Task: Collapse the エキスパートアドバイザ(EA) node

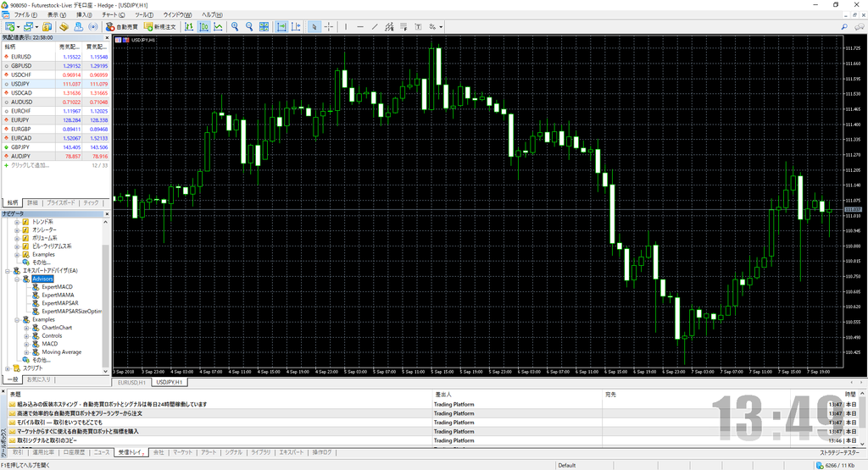Action: (x=8, y=271)
